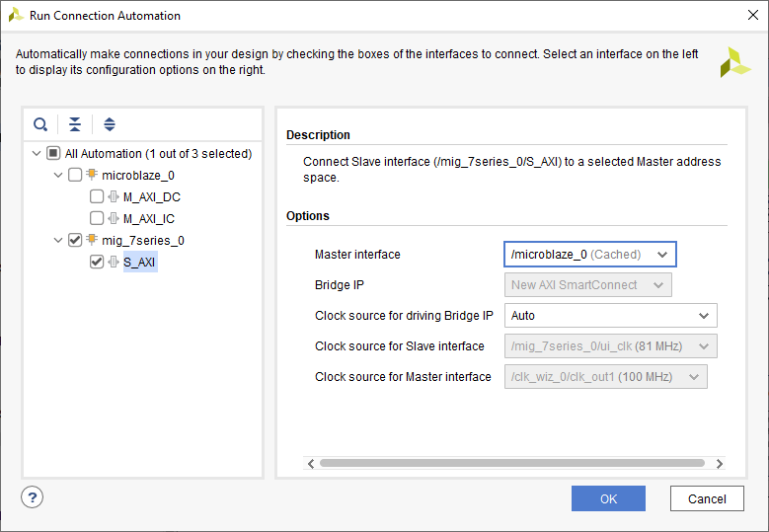The image size is (769, 532).
Task: Select the S_AXI tree item label
Action: click(x=139, y=263)
